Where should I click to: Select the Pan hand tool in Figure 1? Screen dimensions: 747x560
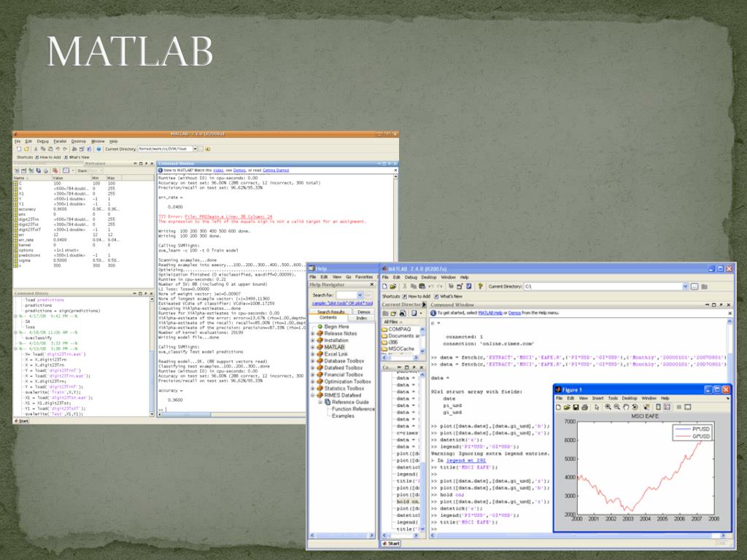pyautogui.click(x=626, y=407)
